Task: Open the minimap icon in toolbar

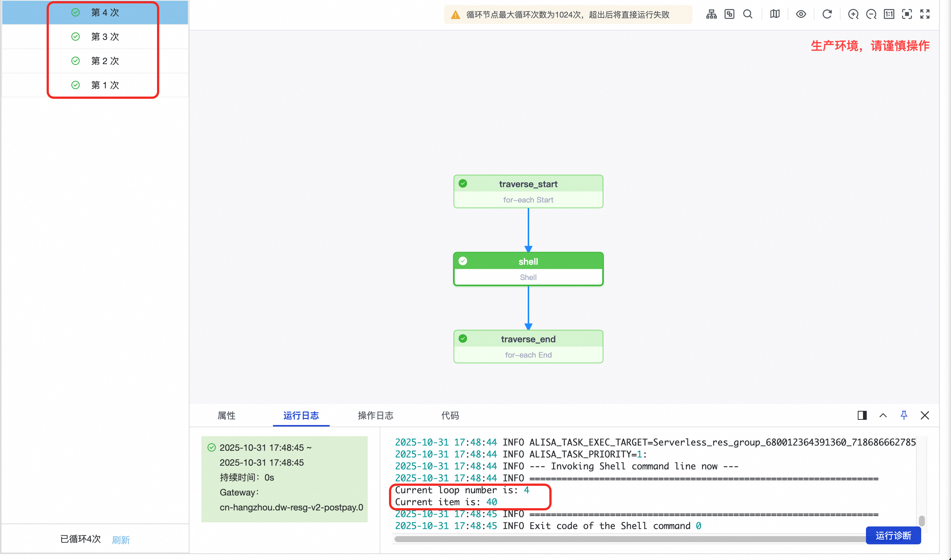Action: (774, 14)
